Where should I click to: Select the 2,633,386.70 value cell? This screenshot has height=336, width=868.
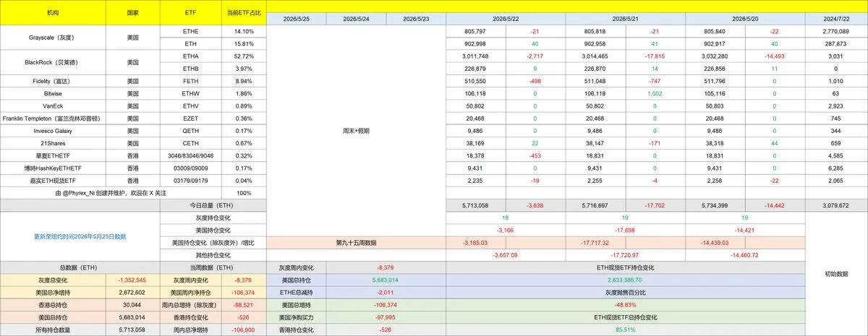(626, 280)
